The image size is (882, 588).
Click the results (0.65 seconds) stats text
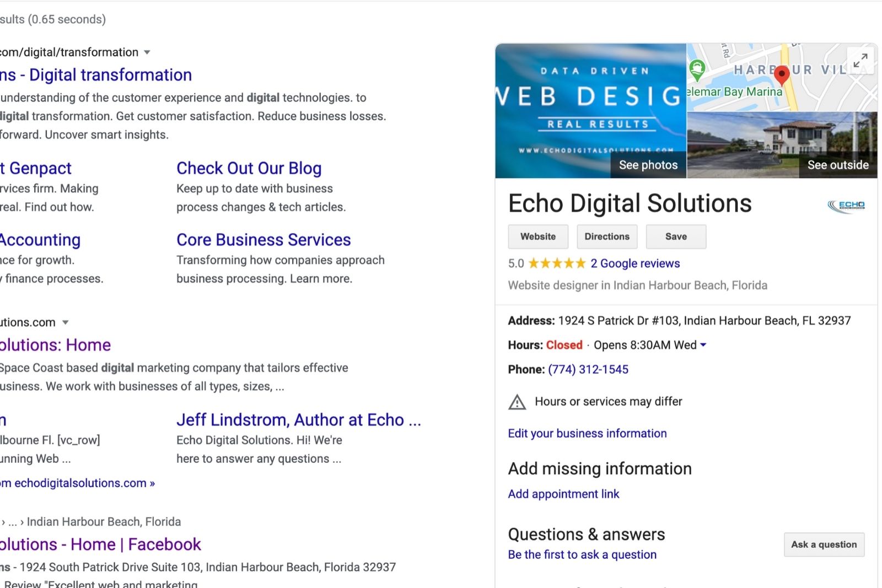click(53, 19)
